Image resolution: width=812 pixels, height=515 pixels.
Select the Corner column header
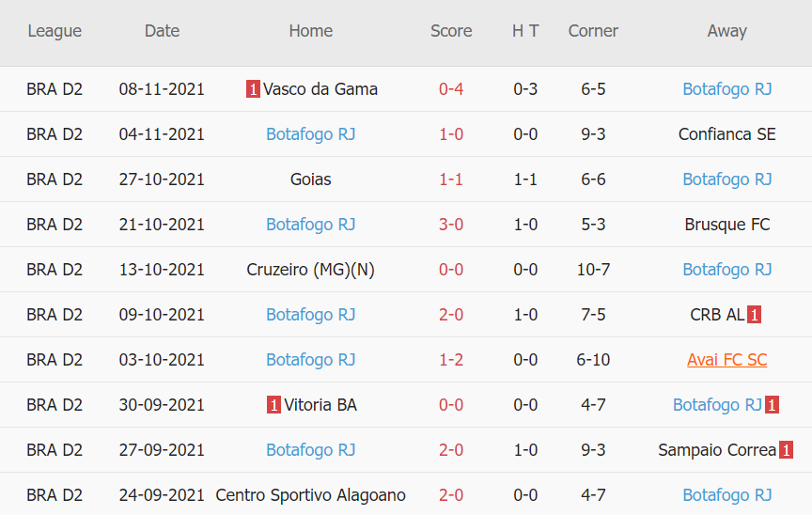click(x=593, y=31)
